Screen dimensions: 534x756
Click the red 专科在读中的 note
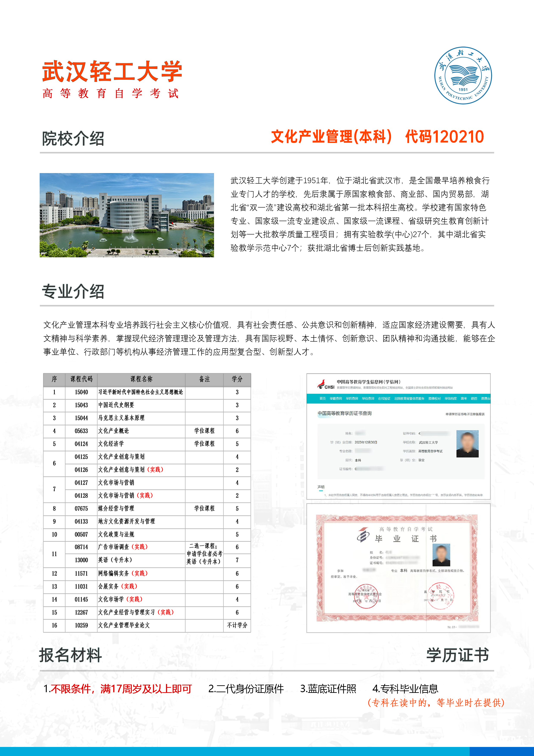pyautogui.click(x=436, y=703)
